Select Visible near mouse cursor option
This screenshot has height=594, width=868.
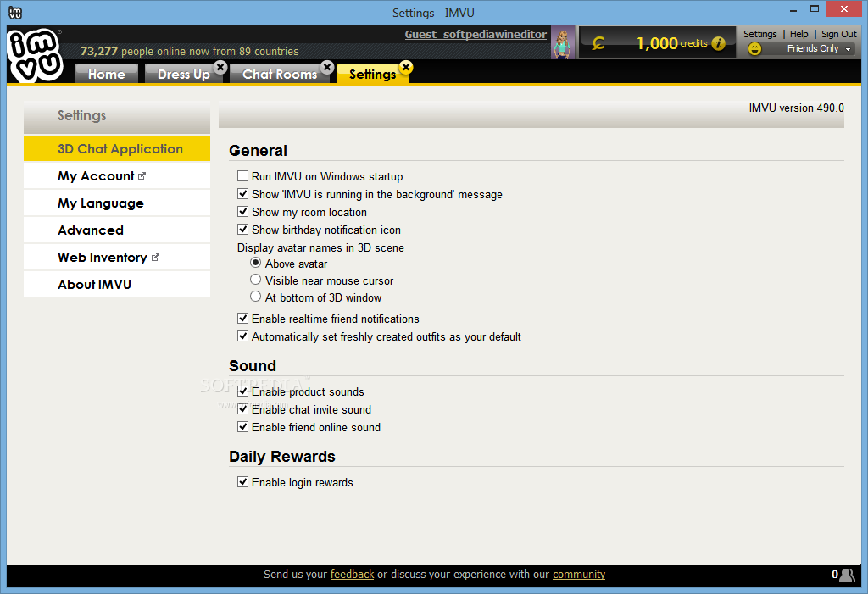(255, 280)
